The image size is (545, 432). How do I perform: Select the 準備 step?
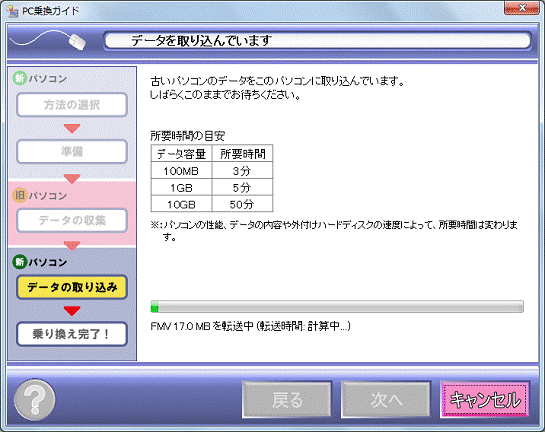[72, 151]
